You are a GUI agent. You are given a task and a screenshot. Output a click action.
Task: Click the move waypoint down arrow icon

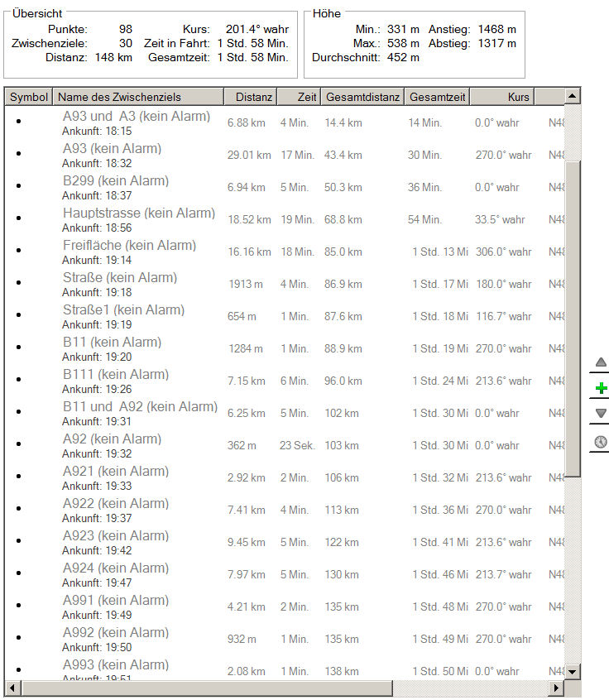601,414
